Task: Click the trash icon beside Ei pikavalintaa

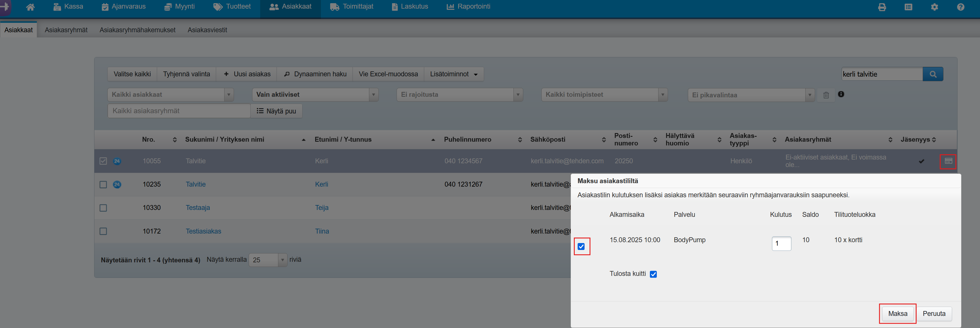Action: pos(826,95)
